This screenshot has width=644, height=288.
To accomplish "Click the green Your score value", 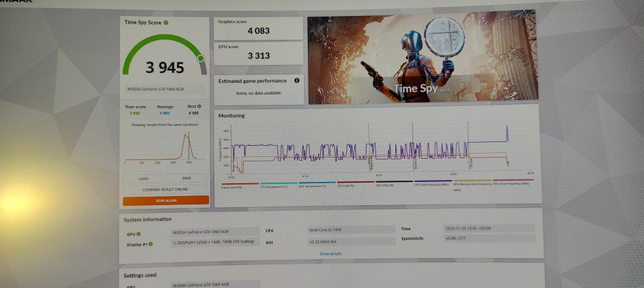I will 135,114.
